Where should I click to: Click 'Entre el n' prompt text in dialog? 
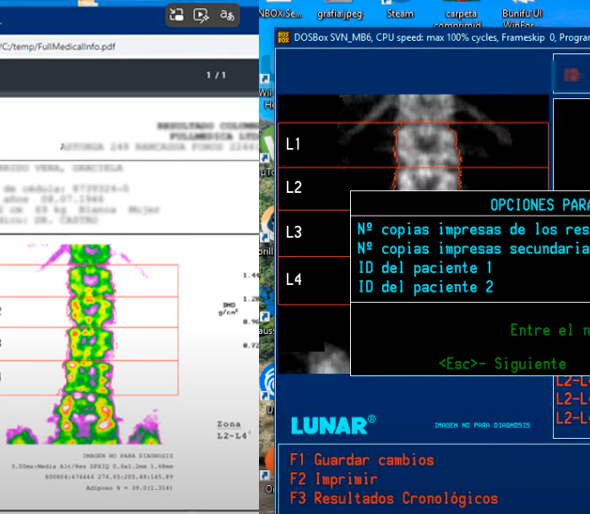point(550,330)
